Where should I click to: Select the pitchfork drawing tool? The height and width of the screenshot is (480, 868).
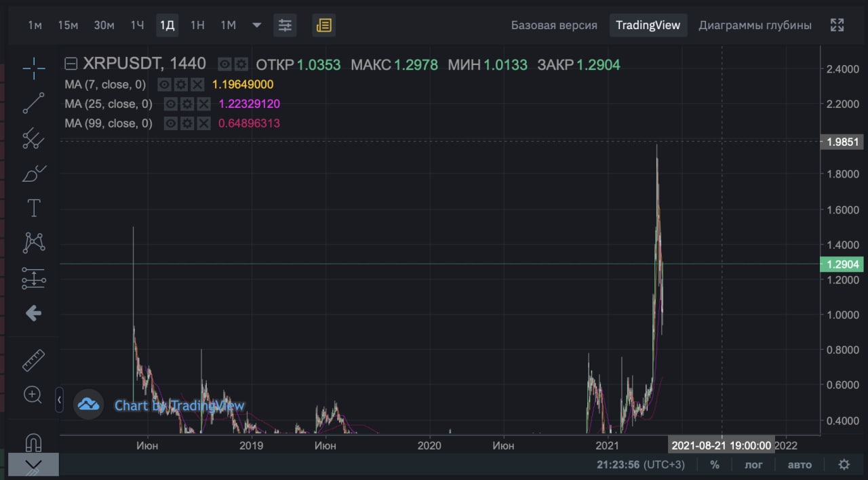33,138
